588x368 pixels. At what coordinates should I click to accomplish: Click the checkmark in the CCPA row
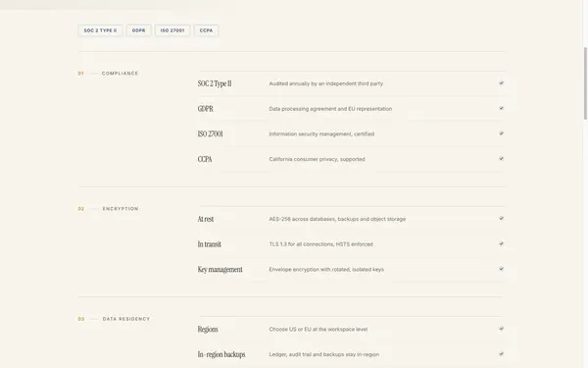pos(502,158)
